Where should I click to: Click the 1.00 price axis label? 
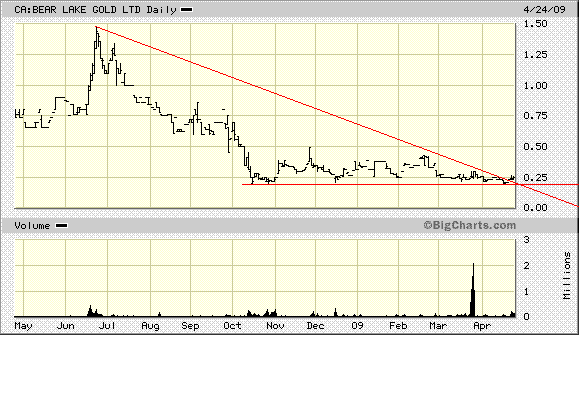pyautogui.click(x=535, y=85)
